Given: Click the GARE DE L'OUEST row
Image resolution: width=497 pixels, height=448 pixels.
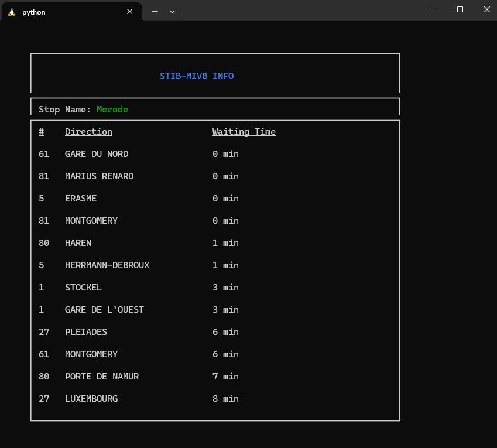Looking at the screenshot, I should 104,310.
